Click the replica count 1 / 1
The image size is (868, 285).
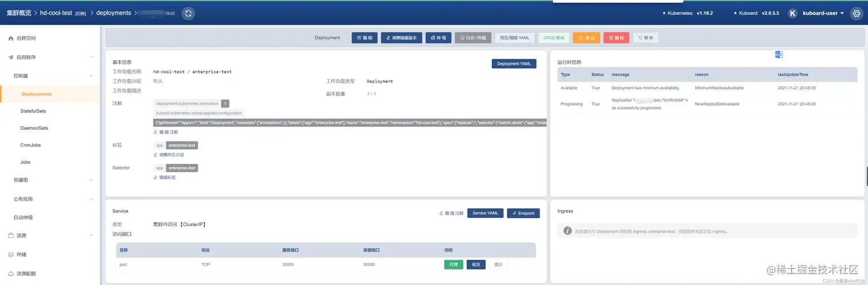pyautogui.click(x=371, y=94)
